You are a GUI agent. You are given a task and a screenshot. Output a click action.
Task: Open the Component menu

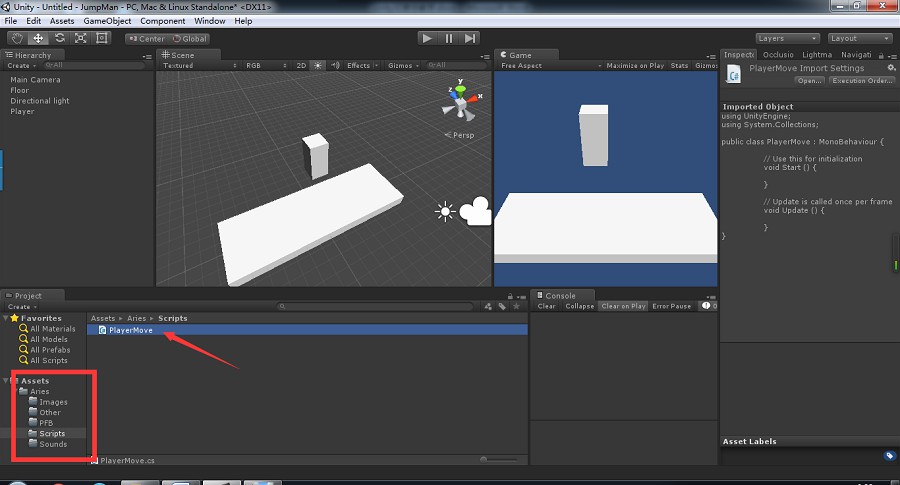pos(163,21)
